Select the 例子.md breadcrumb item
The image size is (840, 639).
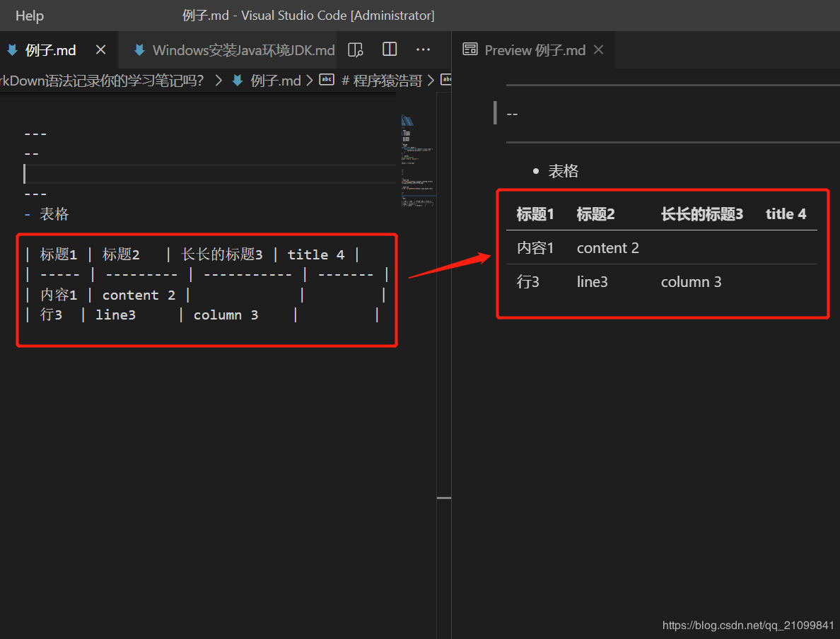coord(275,81)
